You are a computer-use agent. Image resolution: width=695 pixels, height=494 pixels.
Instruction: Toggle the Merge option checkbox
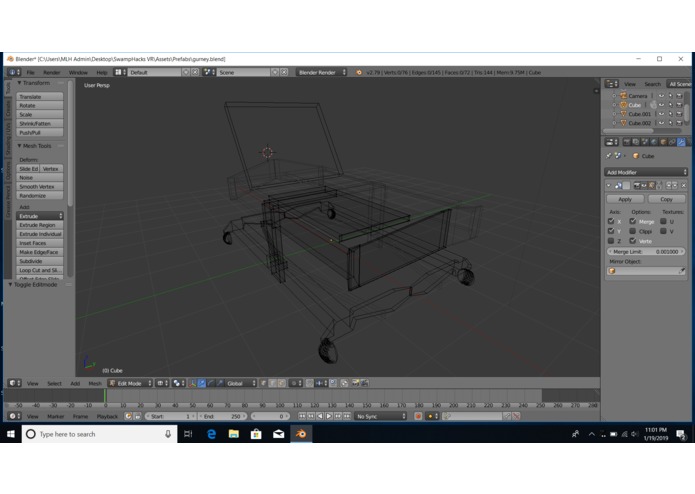tap(633, 221)
